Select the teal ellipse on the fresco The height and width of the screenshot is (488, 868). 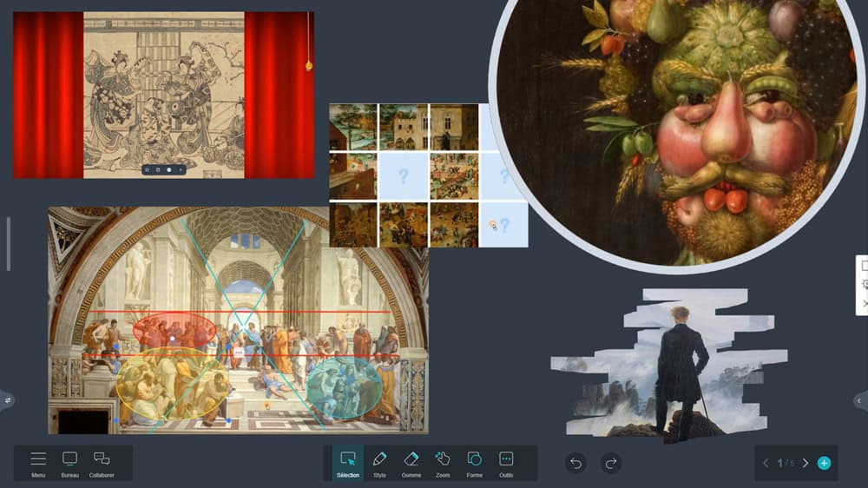(x=344, y=387)
